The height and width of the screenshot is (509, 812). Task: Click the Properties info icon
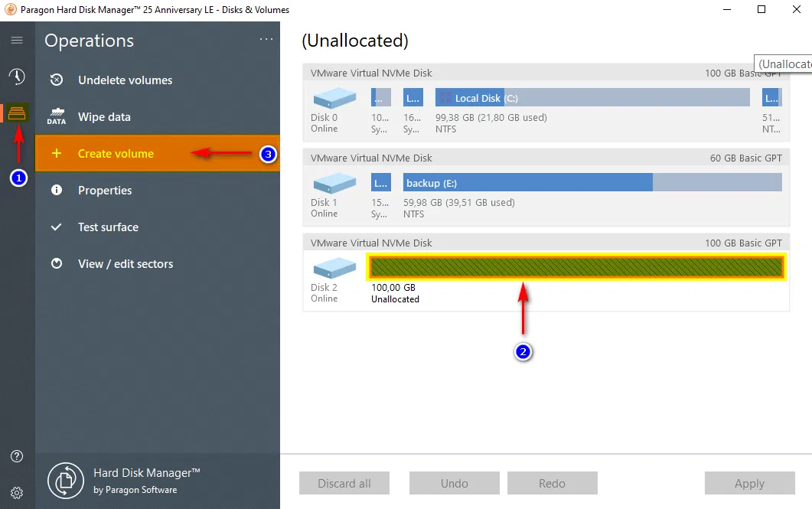pyautogui.click(x=57, y=190)
